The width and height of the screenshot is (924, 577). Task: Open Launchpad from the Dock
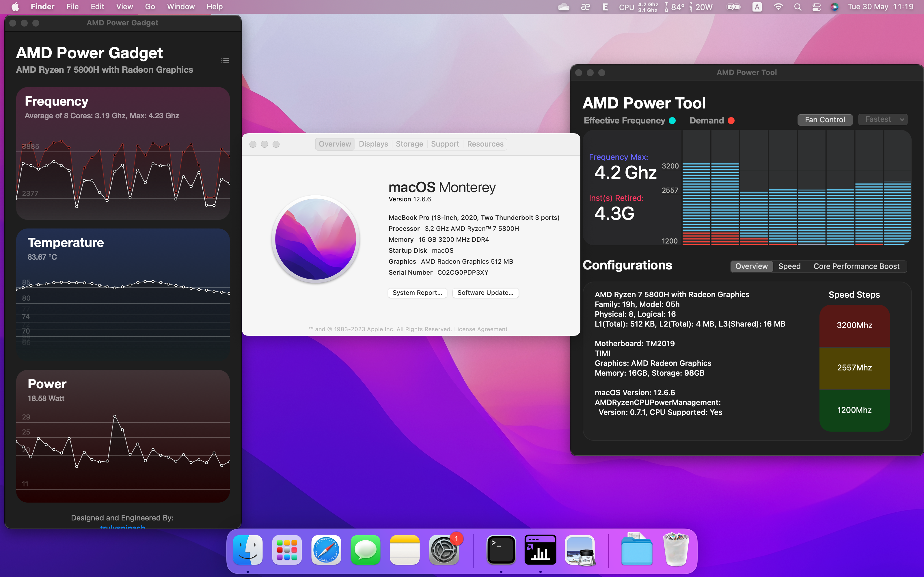coord(287,550)
